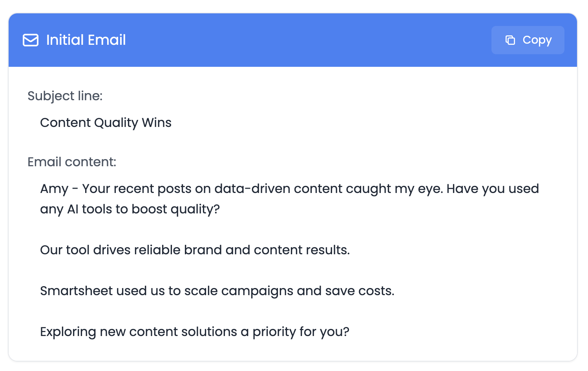Click the name "Amy" at the email start
Viewport: 588px width, 371px height.
click(55, 189)
